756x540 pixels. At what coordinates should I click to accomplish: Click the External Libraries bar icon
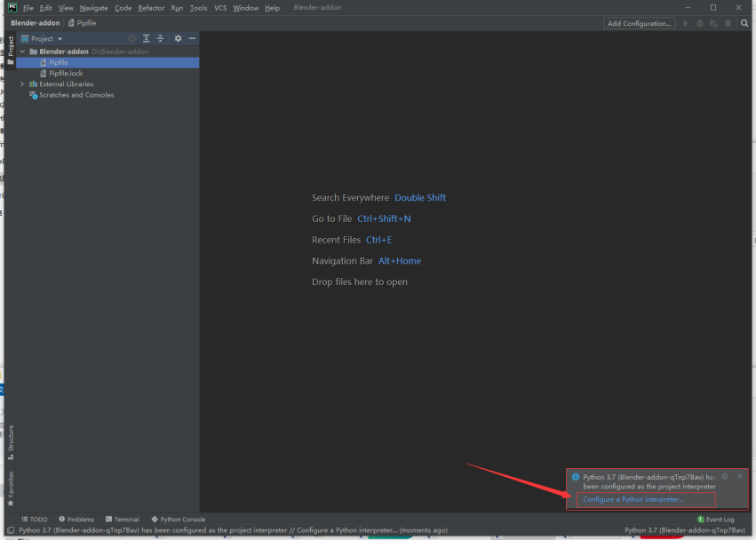point(33,83)
